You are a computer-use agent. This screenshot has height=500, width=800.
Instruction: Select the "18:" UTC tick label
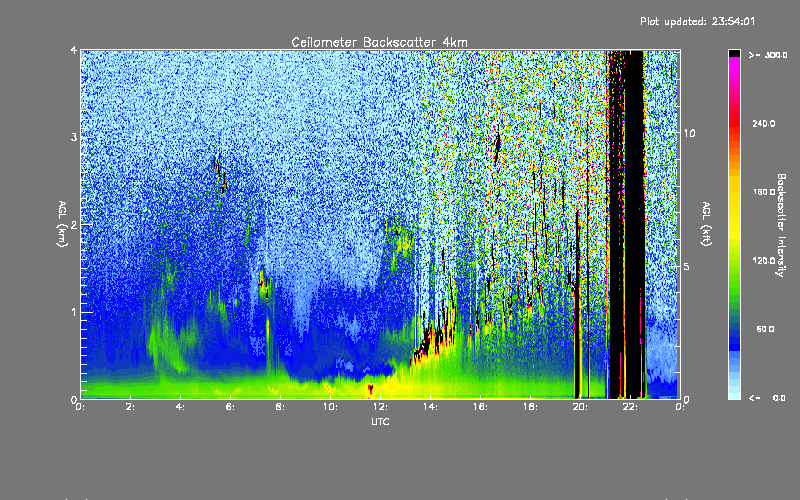[x=530, y=407]
